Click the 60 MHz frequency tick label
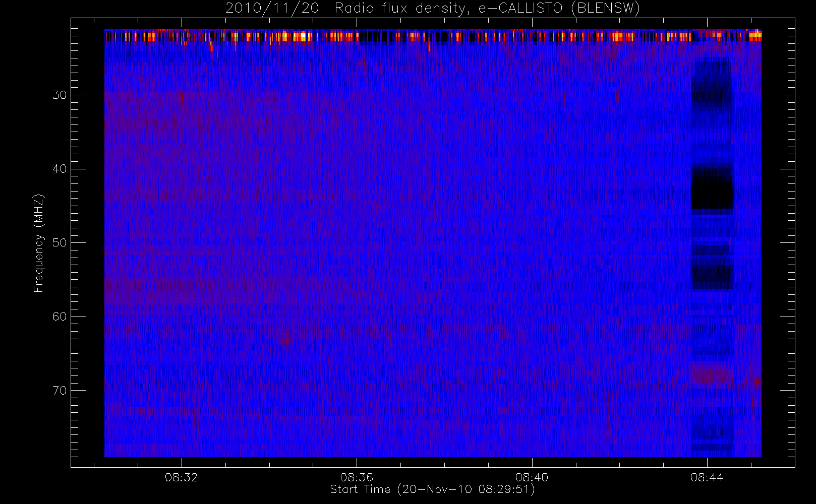Screen dimensions: 816x504 [x=60, y=317]
